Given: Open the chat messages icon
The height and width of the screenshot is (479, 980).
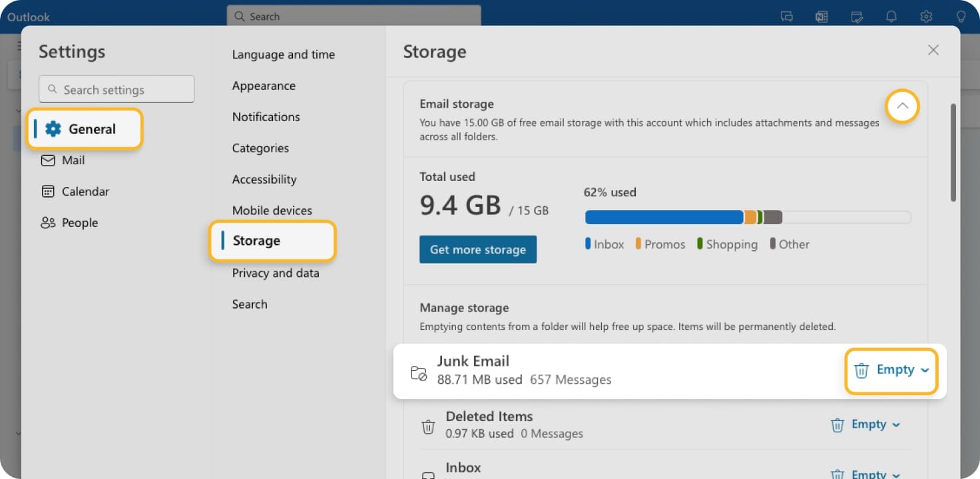Looking at the screenshot, I should [787, 17].
